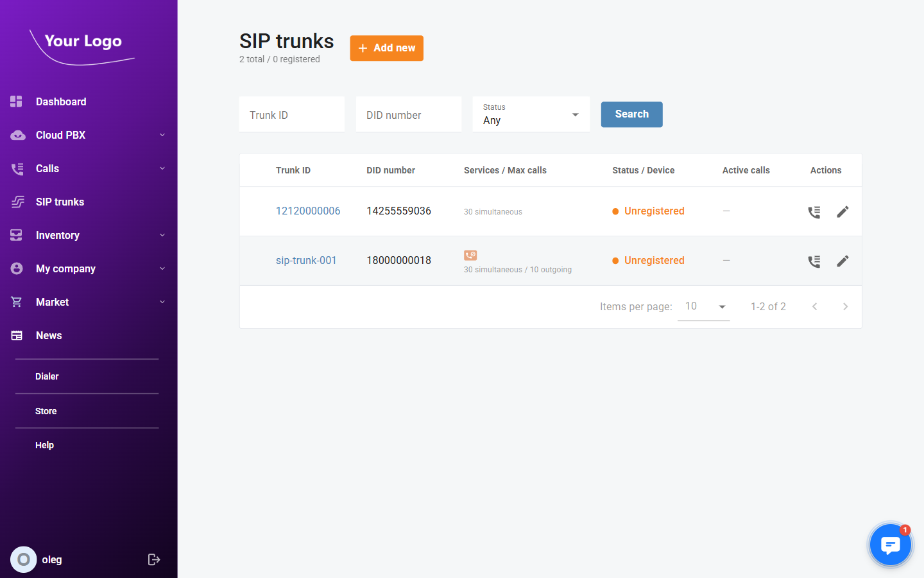Open trunk 12120000006 details link
Screen dimensions: 924x578
click(308, 211)
